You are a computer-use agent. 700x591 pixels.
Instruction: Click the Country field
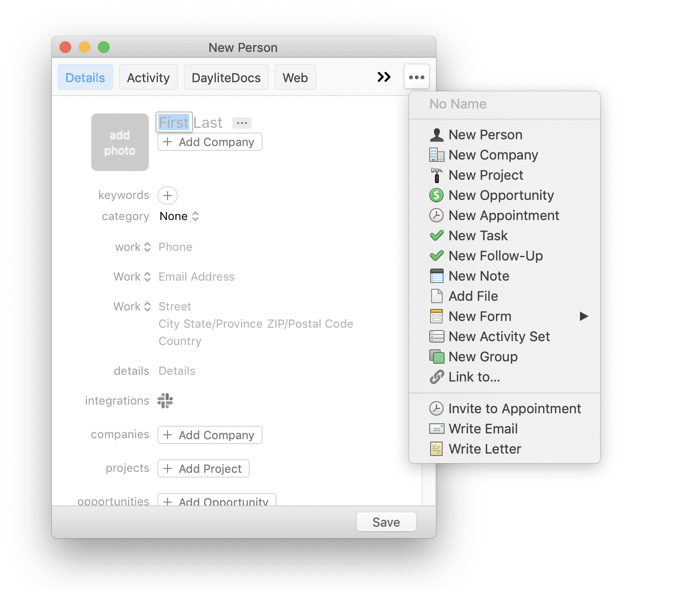click(x=180, y=341)
